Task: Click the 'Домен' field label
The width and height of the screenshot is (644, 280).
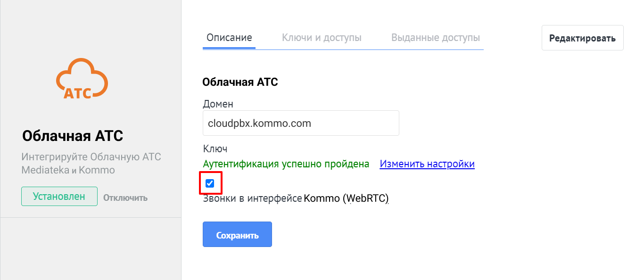Action: 218,104
